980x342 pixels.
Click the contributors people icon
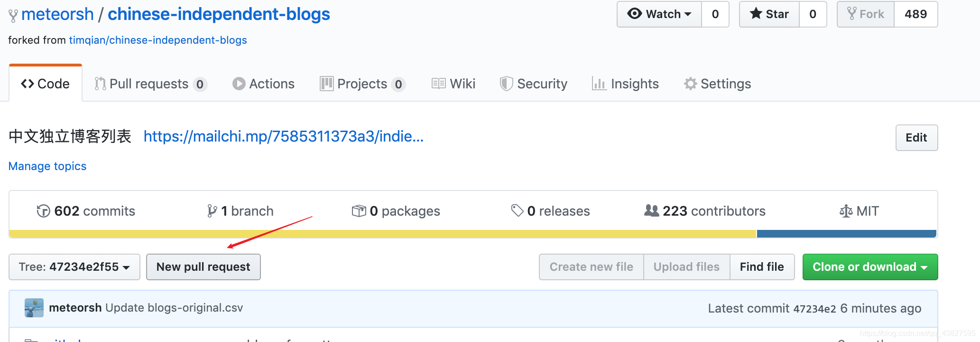(652, 210)
